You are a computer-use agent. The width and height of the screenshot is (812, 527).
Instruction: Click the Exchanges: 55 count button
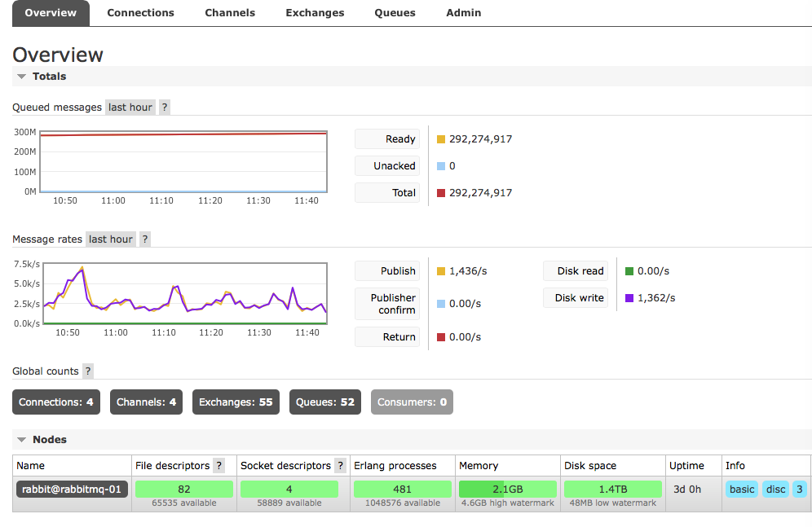pos(236,402)
